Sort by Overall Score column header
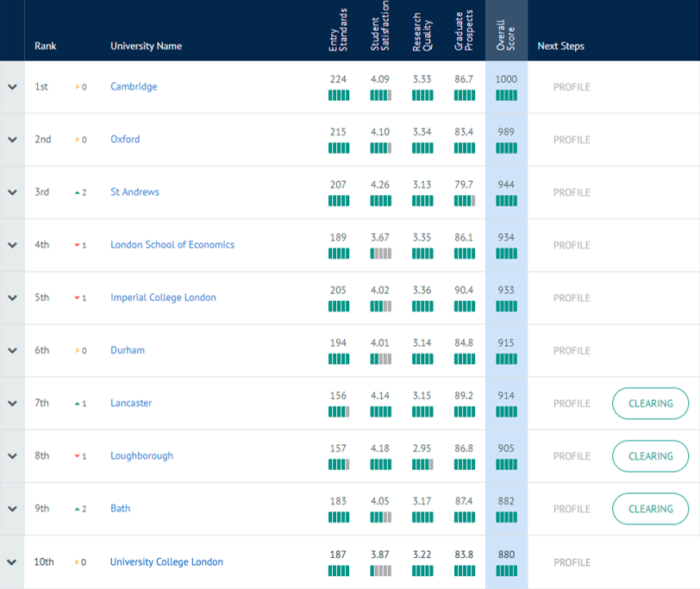This screenshot has width=700, height=589. point(506,34)
